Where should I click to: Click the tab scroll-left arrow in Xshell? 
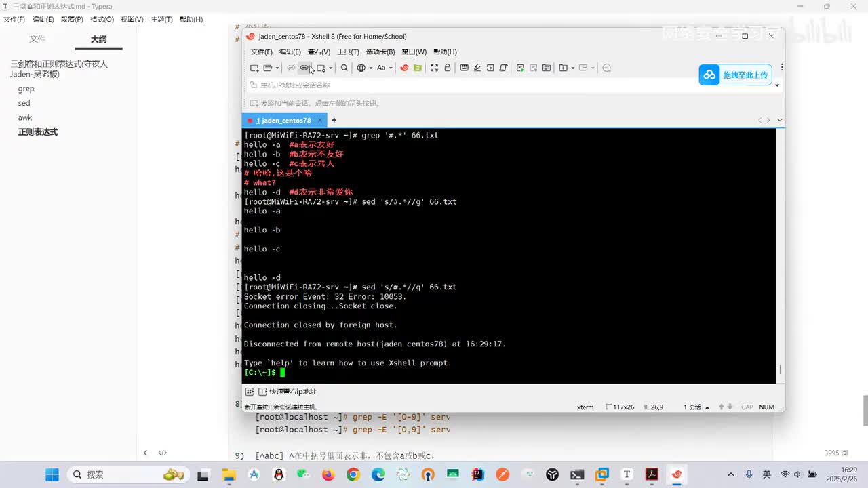coord(760,120)
